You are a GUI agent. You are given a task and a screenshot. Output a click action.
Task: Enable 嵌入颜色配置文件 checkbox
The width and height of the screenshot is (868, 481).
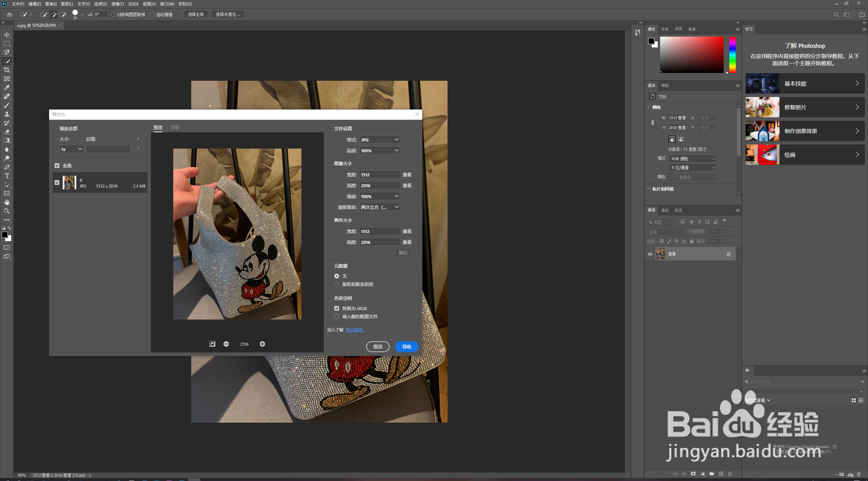coord(337,316)
